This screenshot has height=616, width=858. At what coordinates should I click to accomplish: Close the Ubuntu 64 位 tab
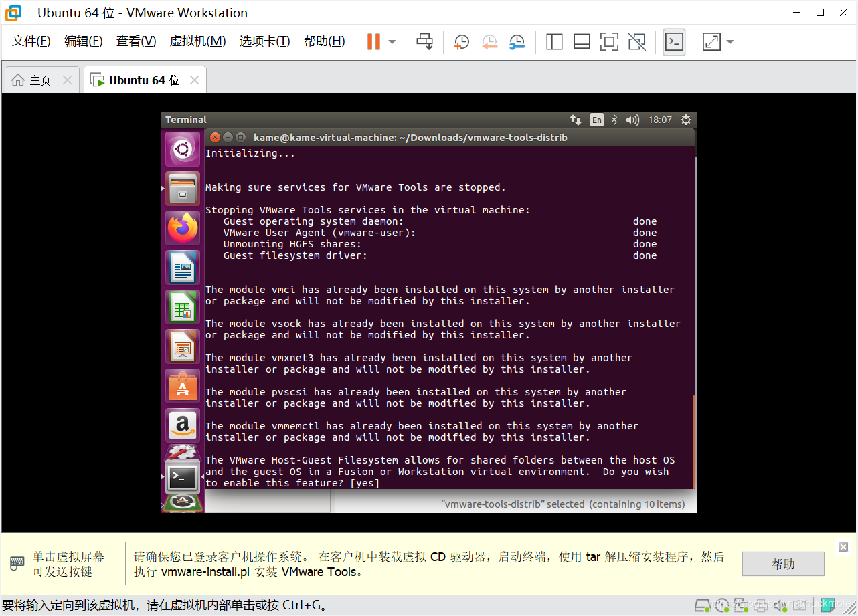[x=194, y=80]
